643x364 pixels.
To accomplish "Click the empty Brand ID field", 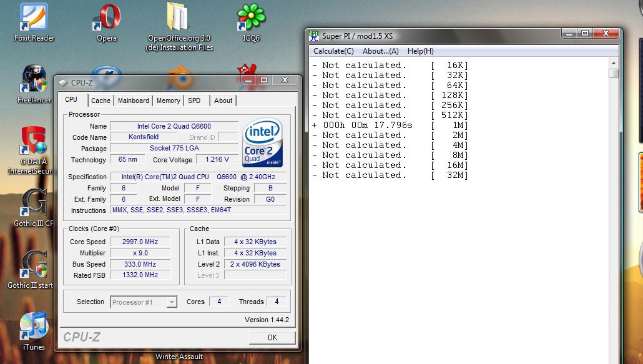I will click(x=228, y=137).
